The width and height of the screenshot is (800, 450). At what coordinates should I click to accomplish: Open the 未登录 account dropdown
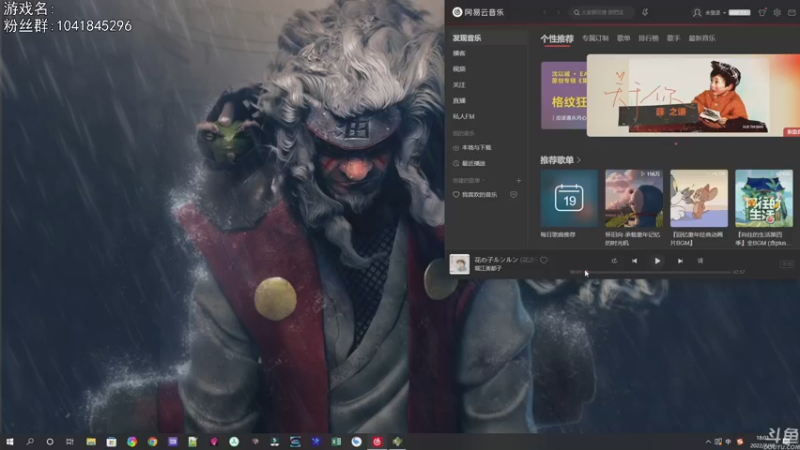click(x=715, y=13)
